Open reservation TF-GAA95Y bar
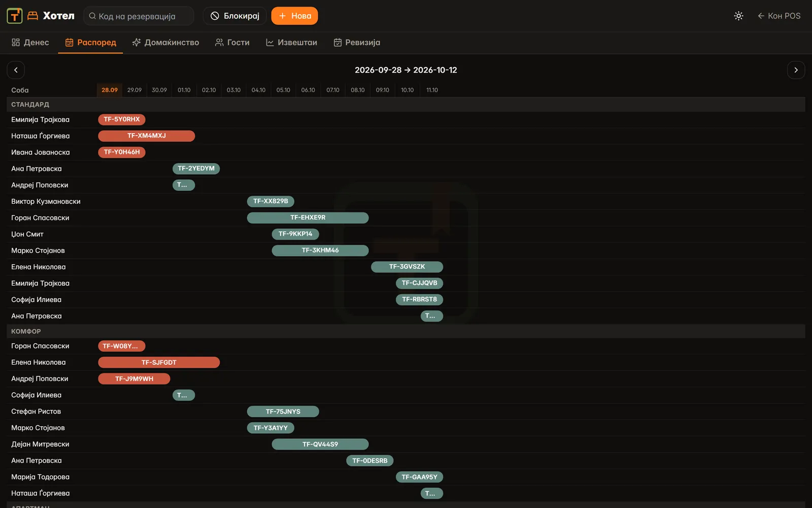 point(420,477)
